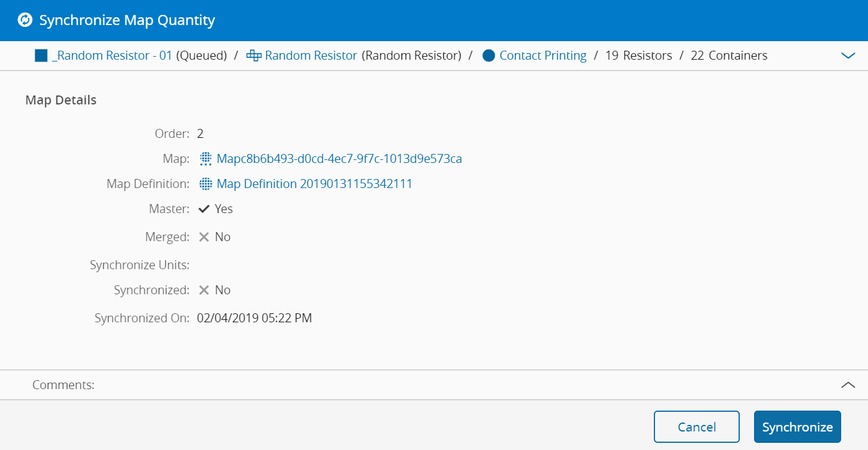Image resolution: width=868 pixels, height=450 pixels.
Task: Open the _Random Resistor - 01 link
Action: [x=112, y=56]
